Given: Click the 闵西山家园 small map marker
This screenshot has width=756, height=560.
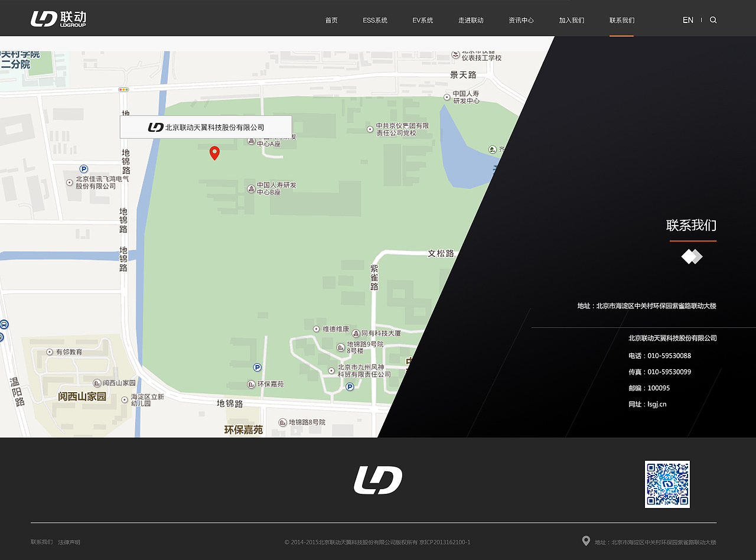Looking at the screenshot, I should (x=96, y=383).
